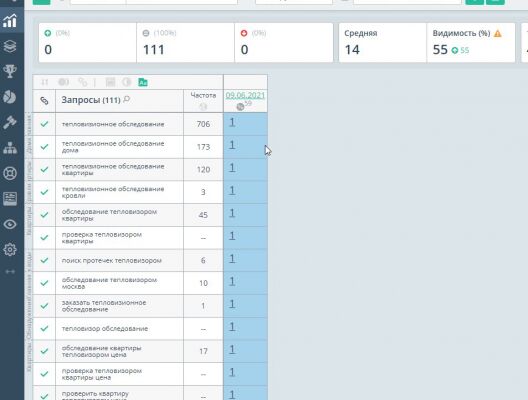528x400 pixels.
Task: Click check mark for поиск протечек тепловизором
Action: 44,260
